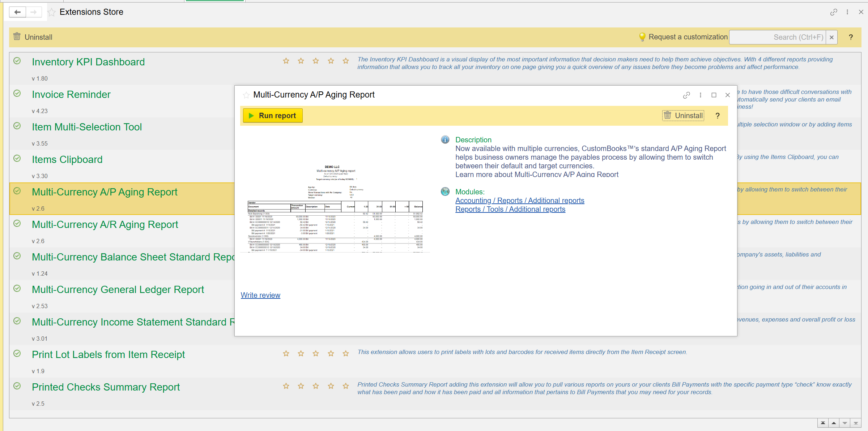Toggle the Invoice Reminder installed checkmark
The width and height of the screenshot is (868, 431).
tap(17, 93)
